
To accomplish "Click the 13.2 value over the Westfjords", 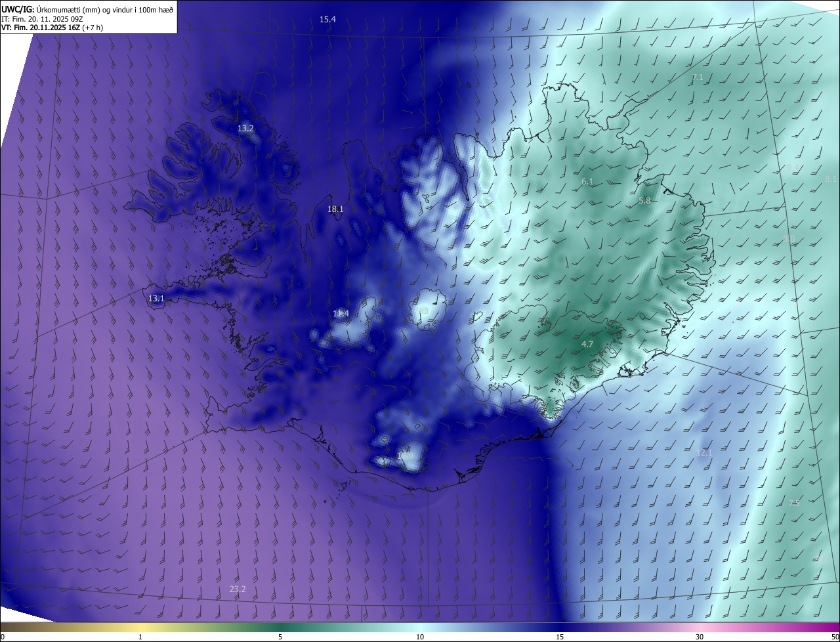I will [x=245, y=129].
